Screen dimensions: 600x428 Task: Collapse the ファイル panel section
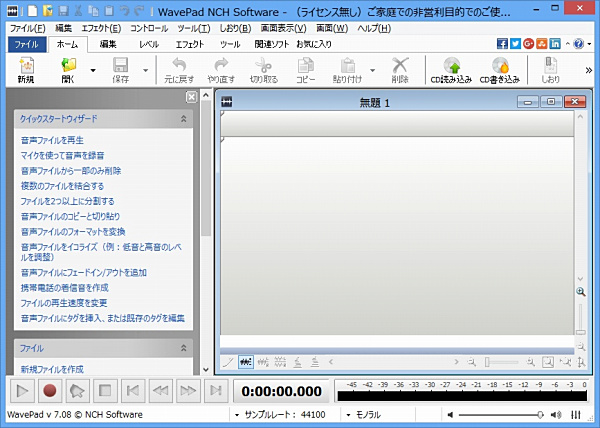184,348
